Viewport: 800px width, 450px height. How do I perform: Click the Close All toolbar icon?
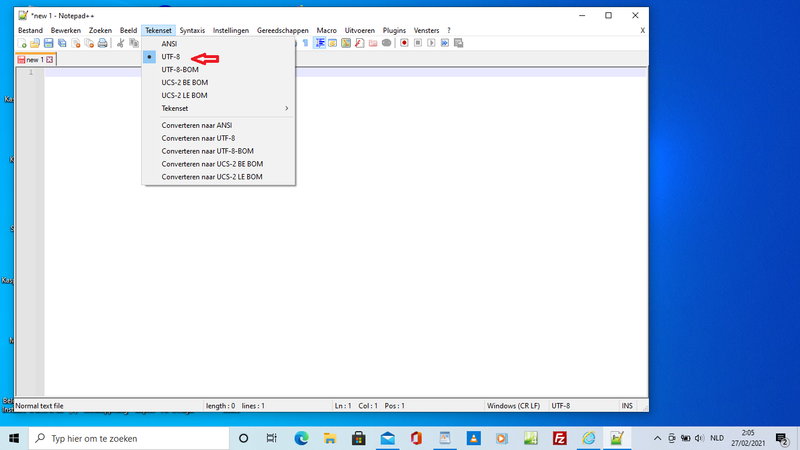[89, 43]
